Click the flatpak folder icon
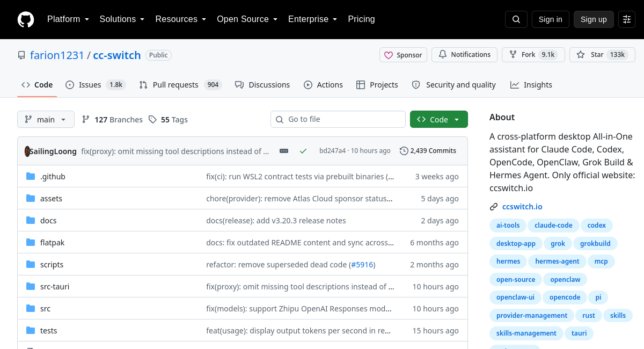The width and height of the screenshot is (644, 349). pyautogui.click(x=31, y=243)
